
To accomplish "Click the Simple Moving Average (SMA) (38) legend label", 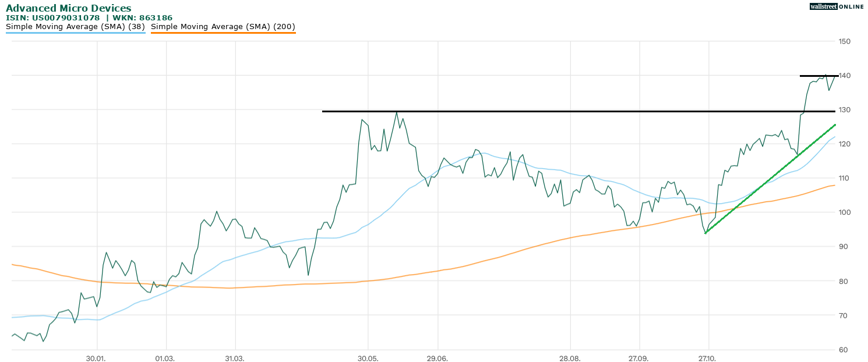I will click(76, 26).
